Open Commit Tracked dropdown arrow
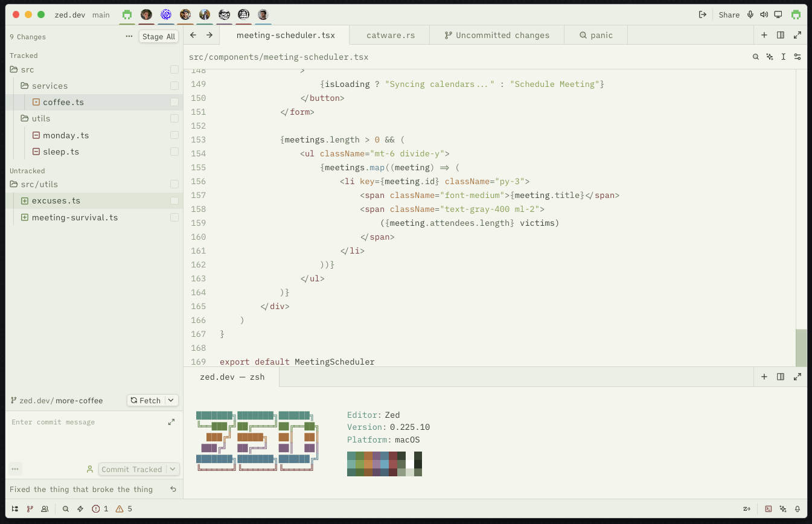The width and height of the screenshot is (812, 524). [x=173, y=469]
